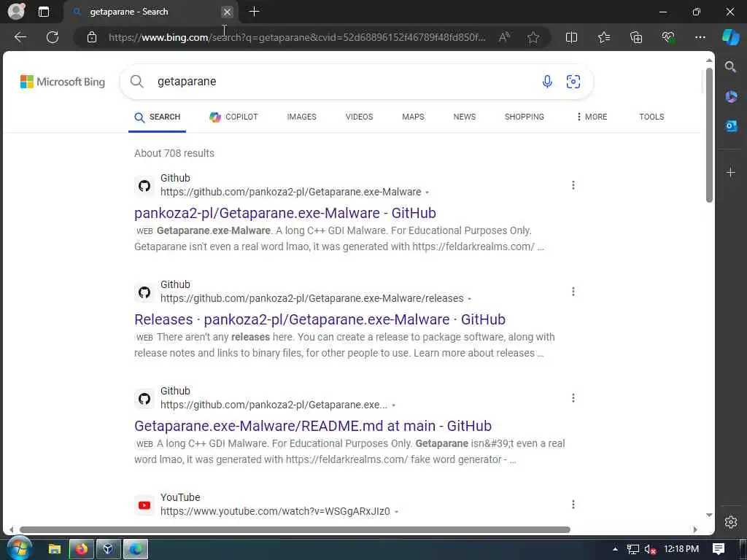The height and width of the screenshot is (560, 747).
Task: Open README.md at main GitHub result
Action: 312,426
